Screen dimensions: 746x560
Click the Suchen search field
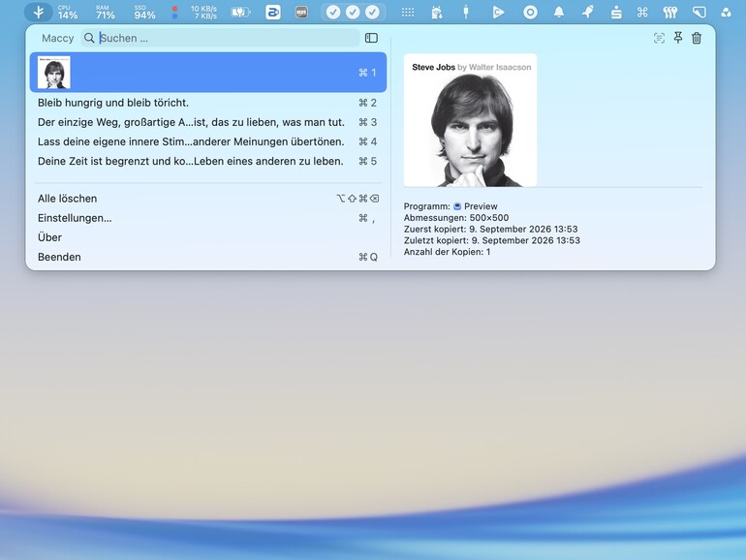click(x=220, y=38)
